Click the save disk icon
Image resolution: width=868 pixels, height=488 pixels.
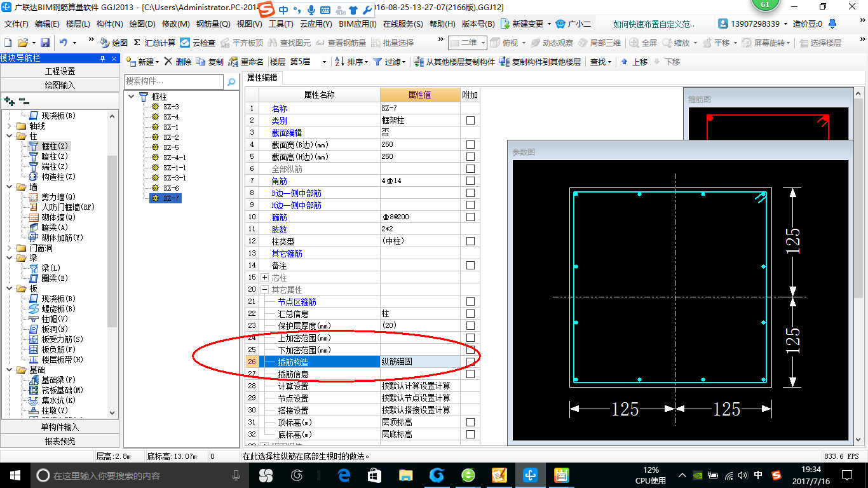click(x=45, y=43)
